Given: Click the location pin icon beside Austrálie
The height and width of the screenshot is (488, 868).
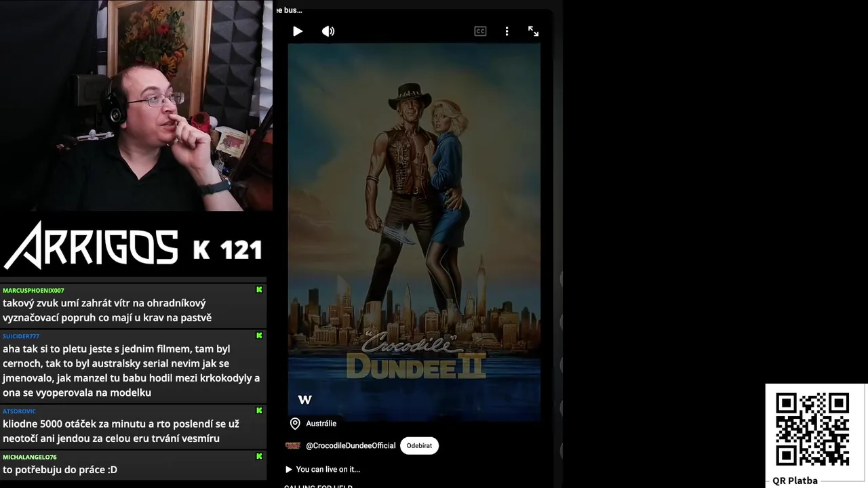Looking at the screenshot, I should point(295,424).
